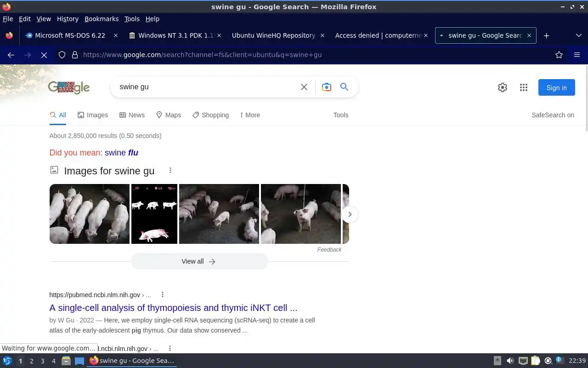Select the Images search tab

tap(93, 115)
